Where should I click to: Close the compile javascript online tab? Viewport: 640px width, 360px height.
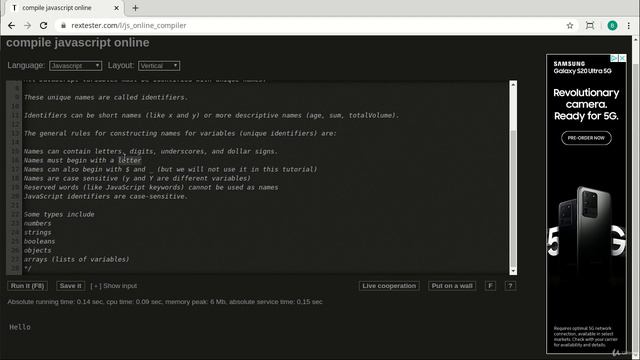pos(116,8)
